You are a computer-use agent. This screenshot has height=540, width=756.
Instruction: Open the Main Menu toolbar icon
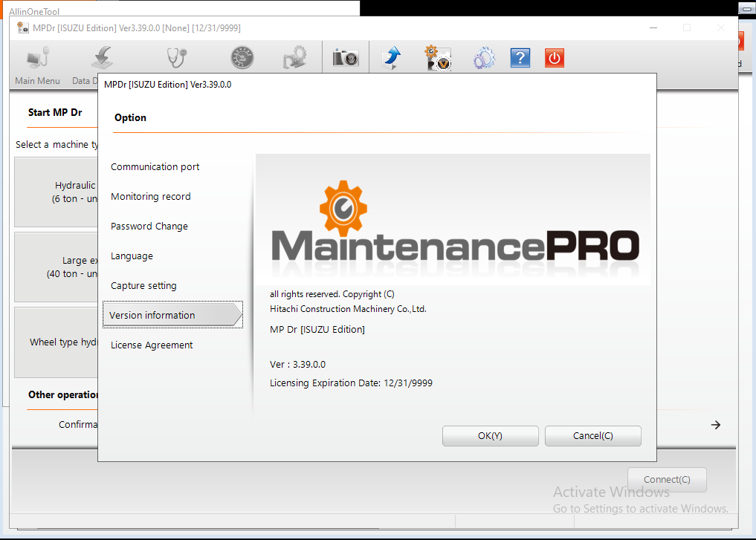(x=38, y=58)
